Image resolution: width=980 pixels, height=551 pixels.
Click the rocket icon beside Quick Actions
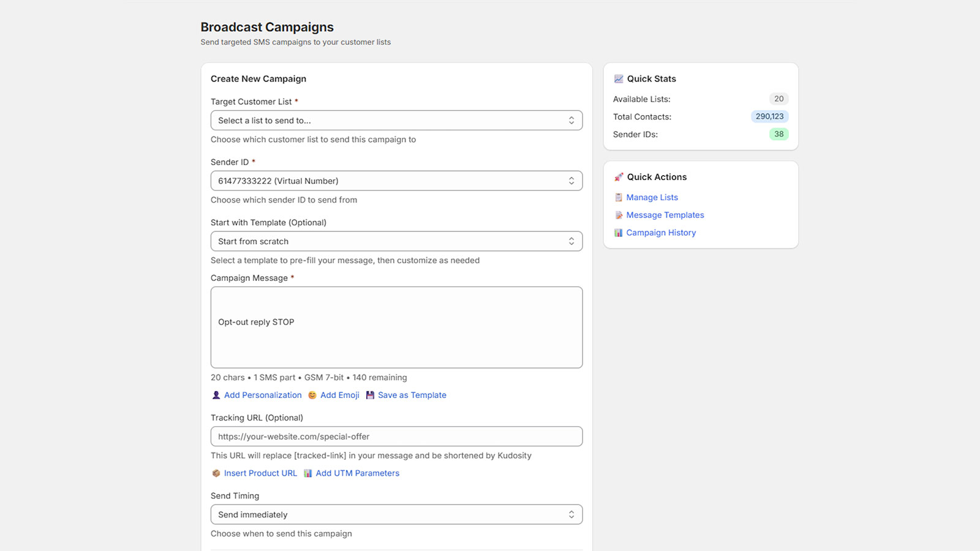[x=618, y=177]
